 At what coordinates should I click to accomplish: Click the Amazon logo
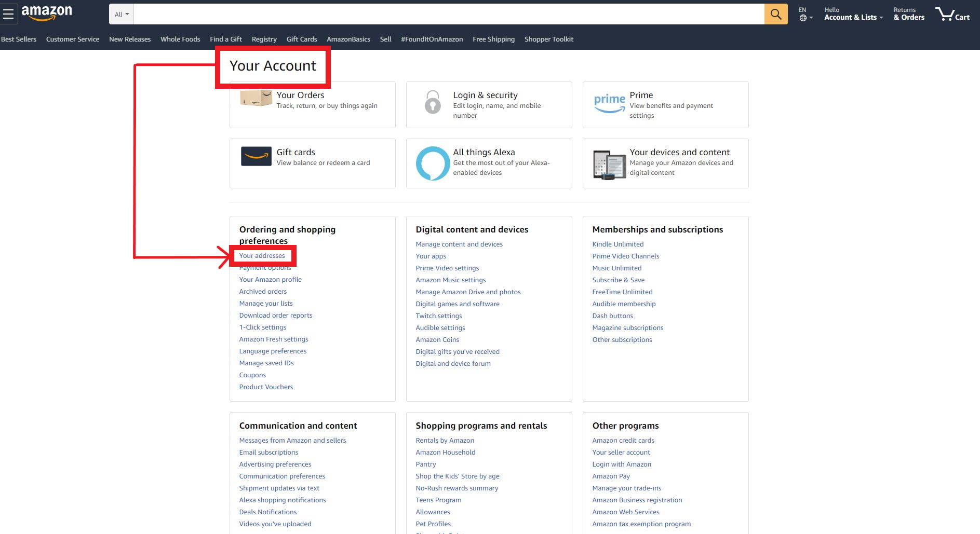point(47,13)
